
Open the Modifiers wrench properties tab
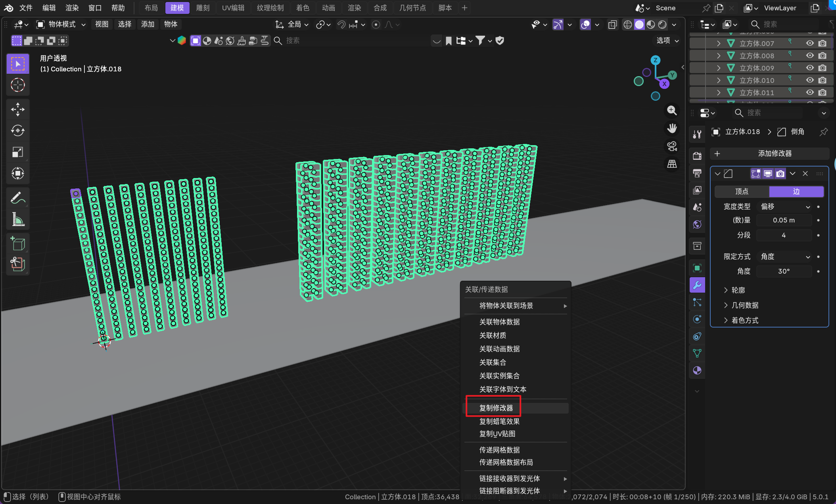(x=697, y=285)
